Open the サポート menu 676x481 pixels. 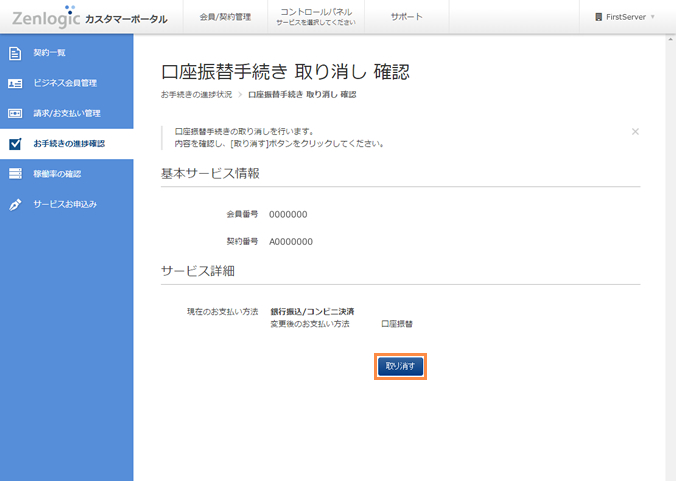(x=407, y=17)
